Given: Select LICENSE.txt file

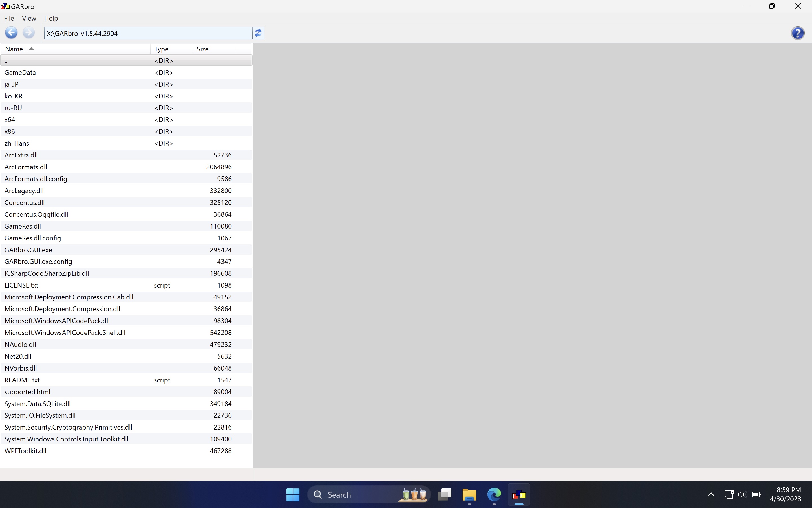Looking at the screenshot, I should pos(126,285).
